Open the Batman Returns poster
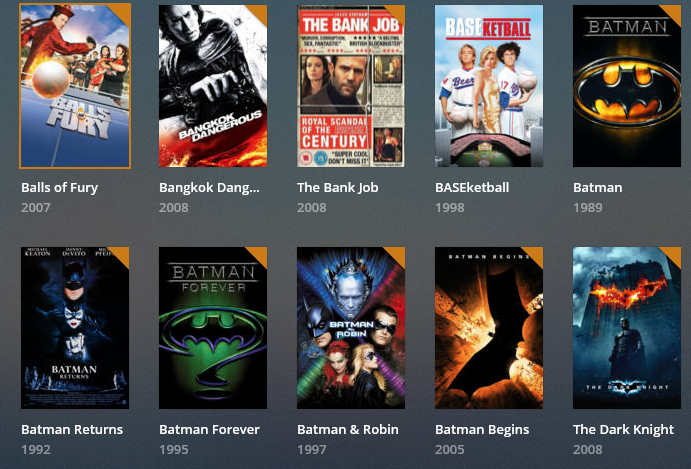 [75, 328]
